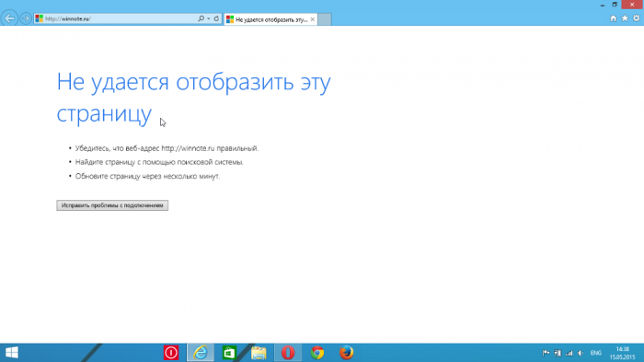Open the Opera browser taskbar icon
644x362 pixels.
click(x=288, y=353)
